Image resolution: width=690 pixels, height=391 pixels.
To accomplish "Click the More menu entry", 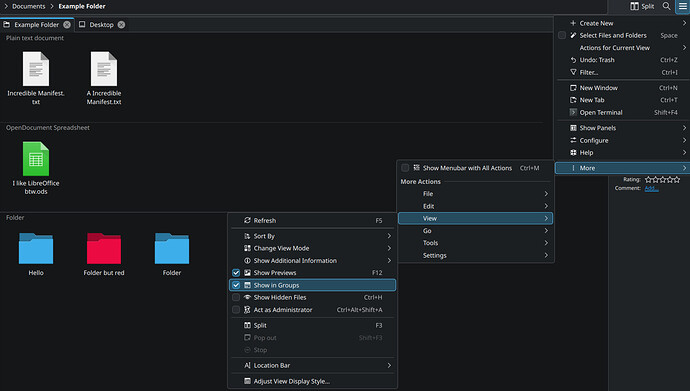I will tap(622, 168).
